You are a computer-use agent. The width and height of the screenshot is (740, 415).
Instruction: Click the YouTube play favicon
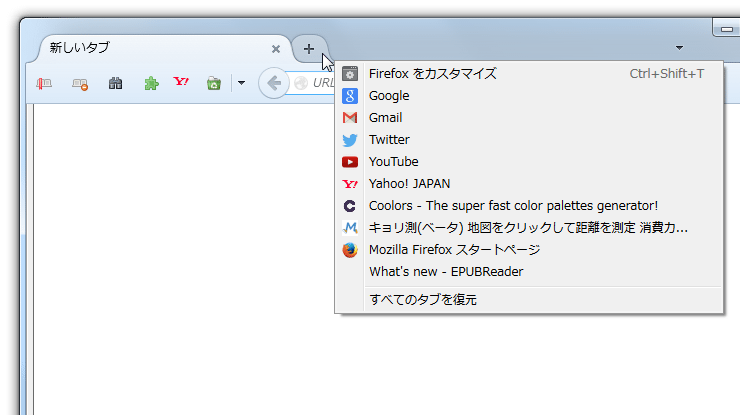pyautogui.click(x=350, y=162)
